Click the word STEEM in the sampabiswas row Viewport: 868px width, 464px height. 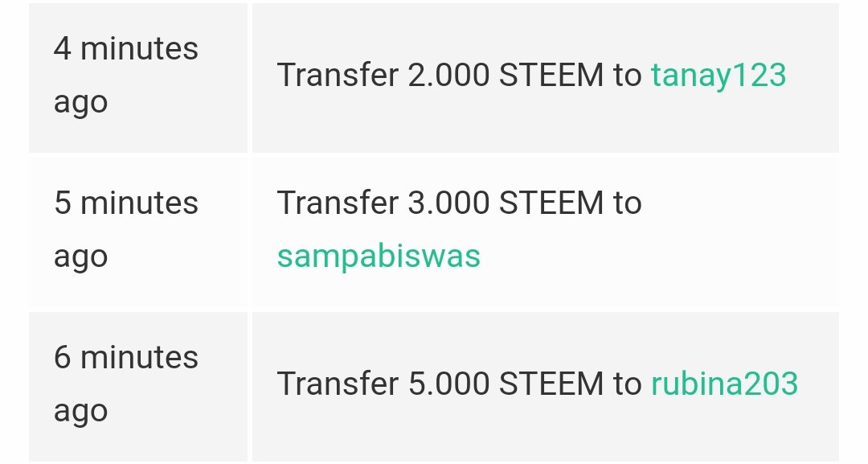coord(551,203)
